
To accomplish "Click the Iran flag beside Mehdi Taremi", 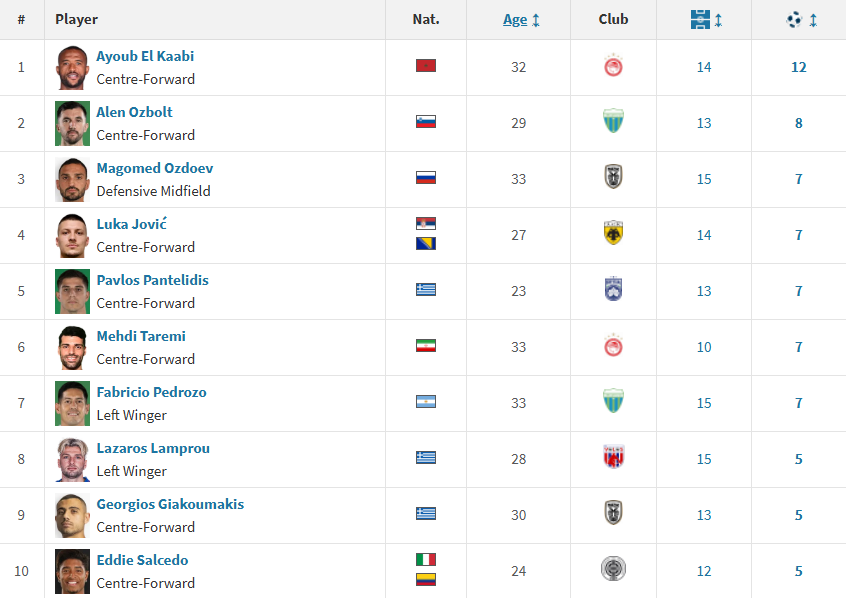I will click(x=426, y=346).
